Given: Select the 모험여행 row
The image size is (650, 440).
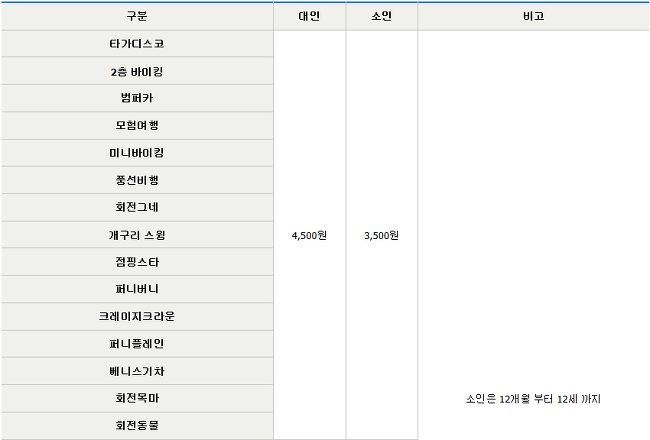Looking at the screenshot, I should pyautogui.click(x=137, y=126).
